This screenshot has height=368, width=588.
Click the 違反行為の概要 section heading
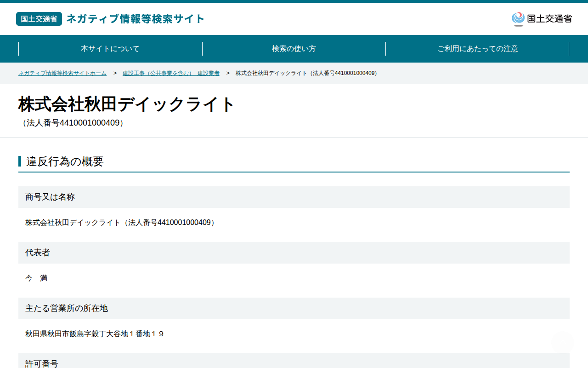pyautogui.click(x=65, y=161)
